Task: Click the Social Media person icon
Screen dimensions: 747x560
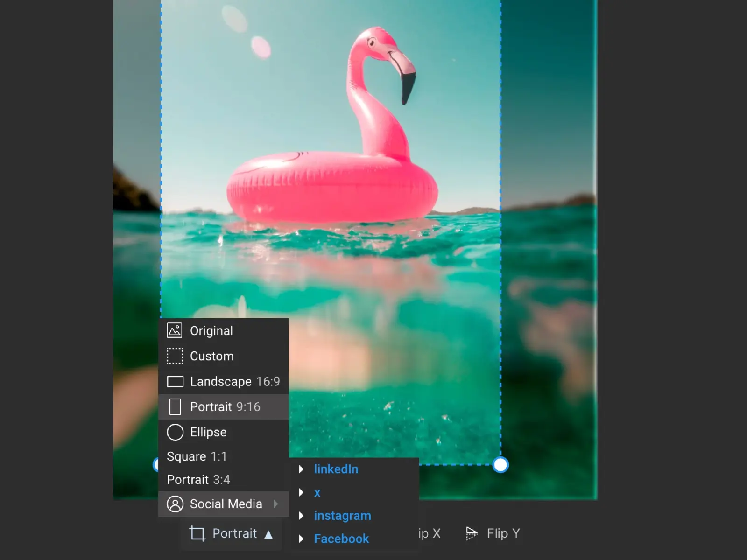Action: pyautogui.click(x=175, y=504)
